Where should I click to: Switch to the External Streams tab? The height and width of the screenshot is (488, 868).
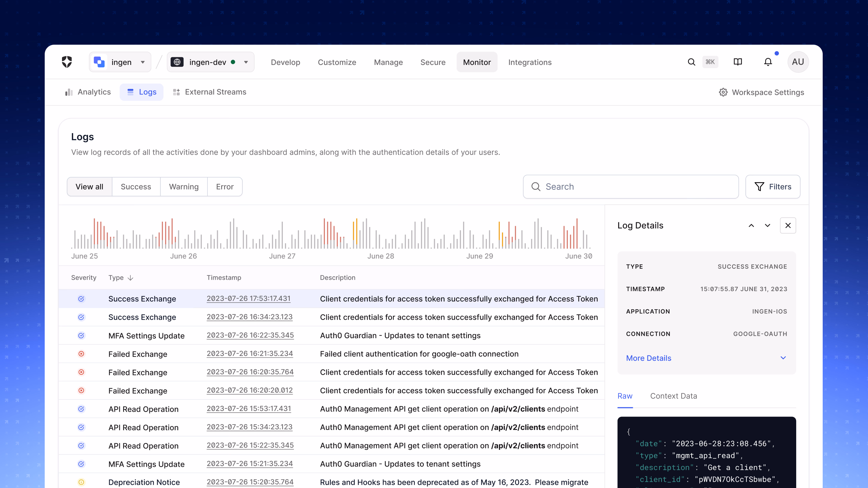(209, 92)
